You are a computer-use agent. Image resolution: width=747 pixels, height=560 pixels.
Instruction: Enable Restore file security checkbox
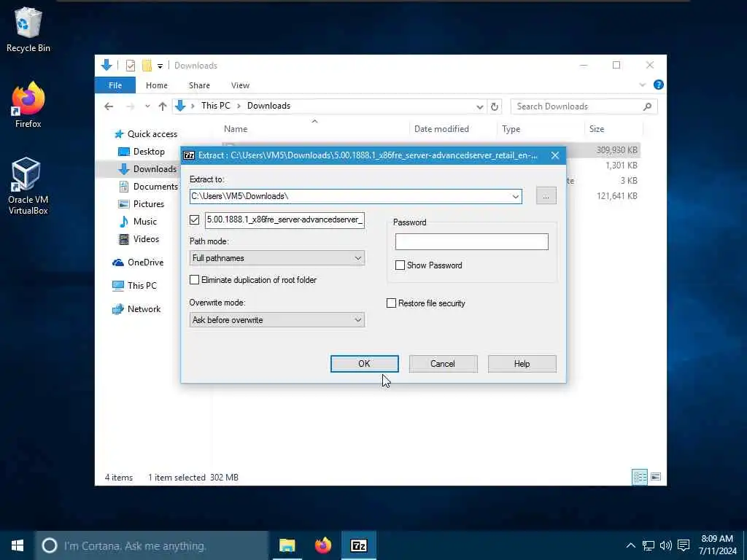[x=391, y=303]
